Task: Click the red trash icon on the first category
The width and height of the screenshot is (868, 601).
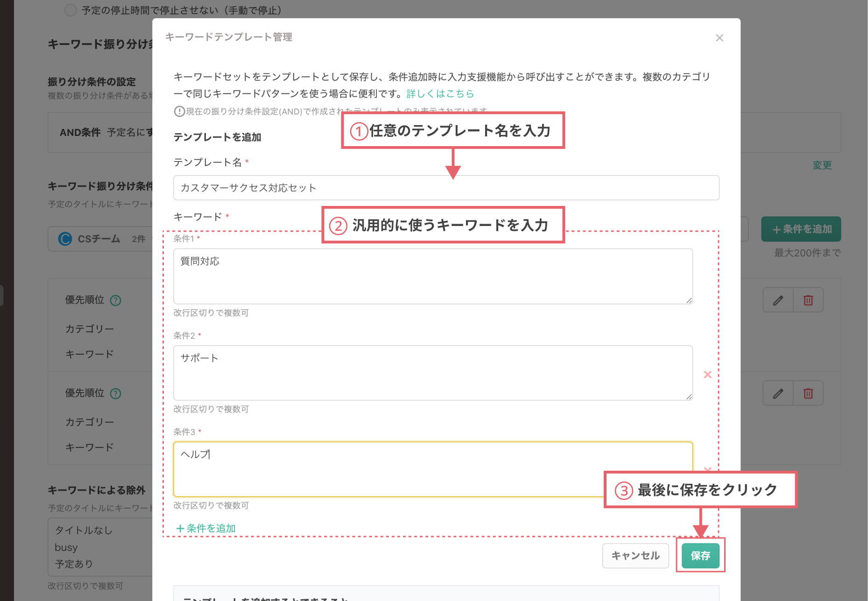Action: click(x=808, y=300)
